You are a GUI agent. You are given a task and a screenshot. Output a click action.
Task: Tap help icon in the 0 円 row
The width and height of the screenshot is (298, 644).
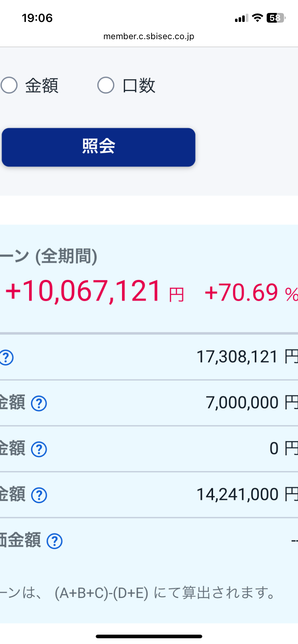[39, 449]
